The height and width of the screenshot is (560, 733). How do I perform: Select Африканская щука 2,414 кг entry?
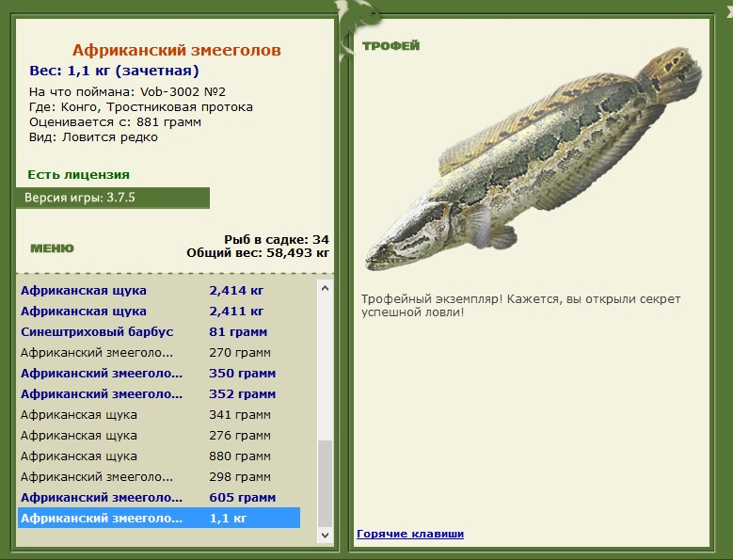159,290
